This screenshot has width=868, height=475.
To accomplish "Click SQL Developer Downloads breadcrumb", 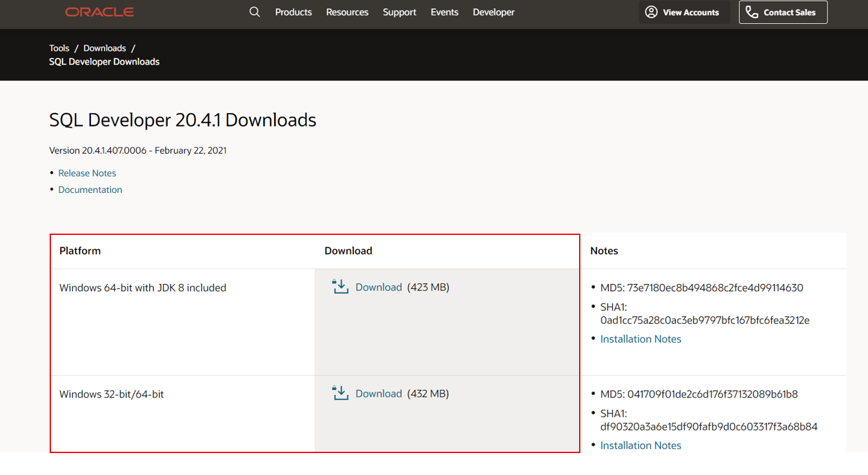I will (x=104, y=62).
